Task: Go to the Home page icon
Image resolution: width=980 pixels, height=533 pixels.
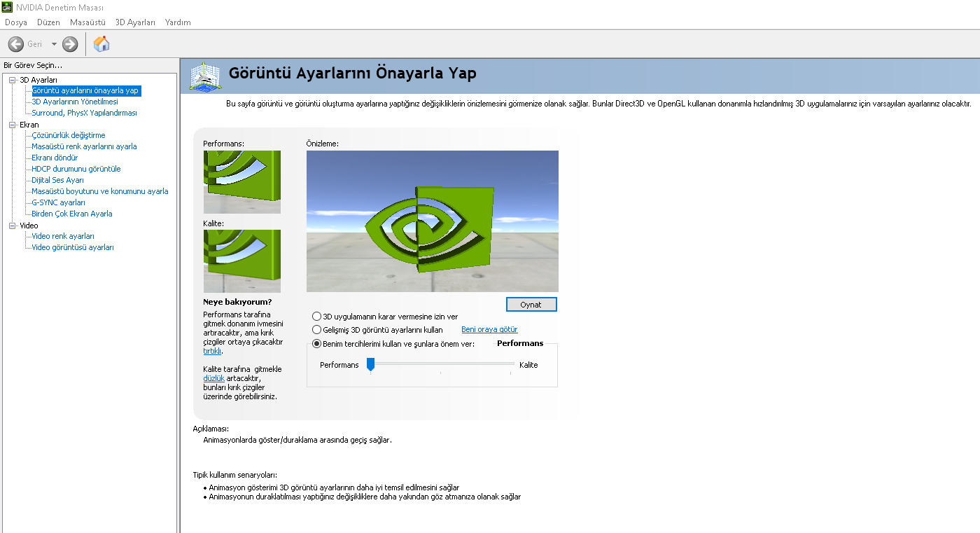Action: [x=101, y=44]
